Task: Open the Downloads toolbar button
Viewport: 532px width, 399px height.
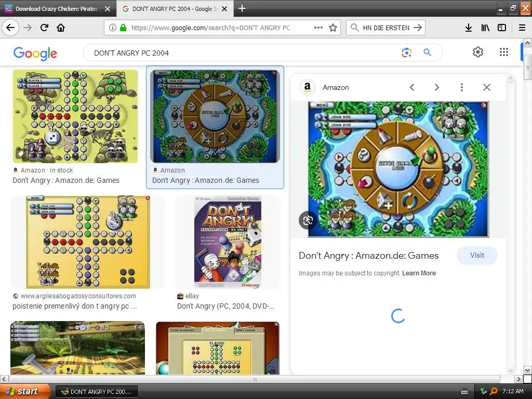Action: click(x=469, y=28)
